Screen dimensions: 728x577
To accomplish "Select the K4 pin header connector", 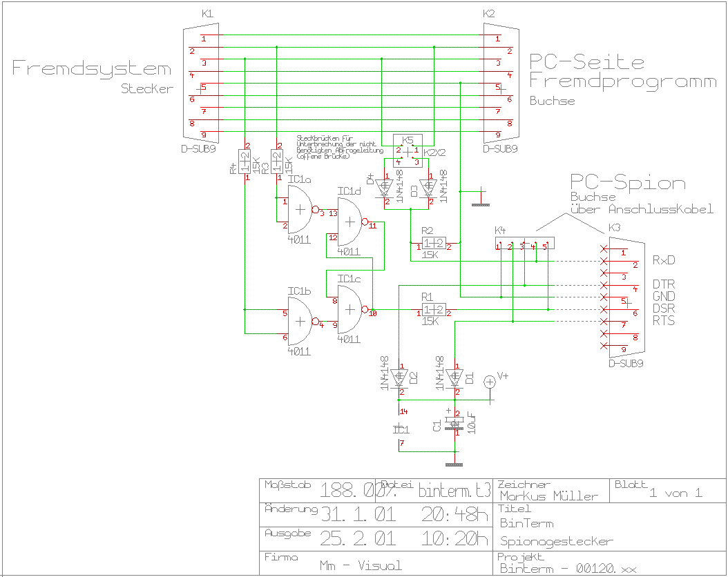I will pyautogui.click(x=524, y=244).
